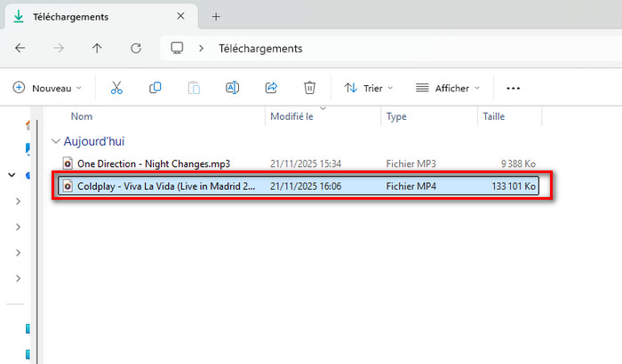Go up one folder level
The image size is (622, 364).
tap(98, 49)
